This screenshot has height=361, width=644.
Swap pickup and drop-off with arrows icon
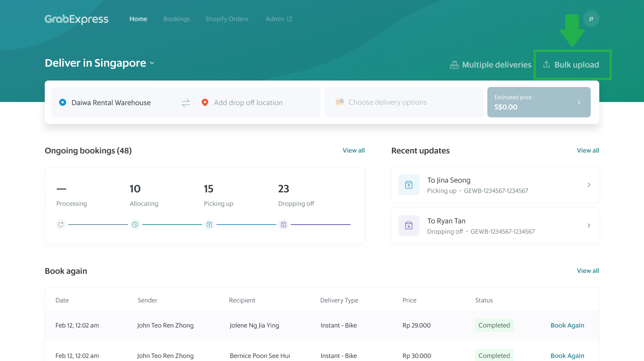click(x=186, y=103)
